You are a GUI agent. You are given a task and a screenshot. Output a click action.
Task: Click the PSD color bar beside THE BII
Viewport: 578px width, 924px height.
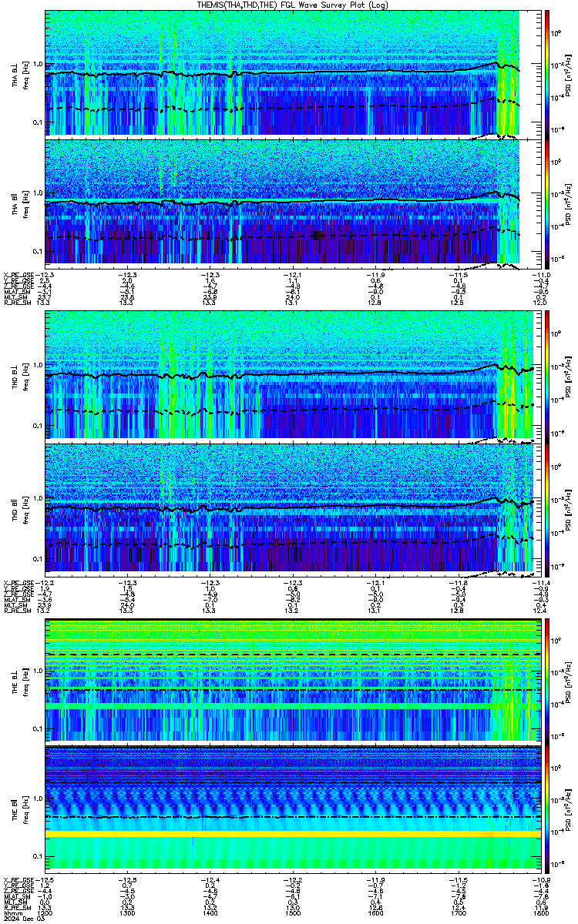[546, 810]
